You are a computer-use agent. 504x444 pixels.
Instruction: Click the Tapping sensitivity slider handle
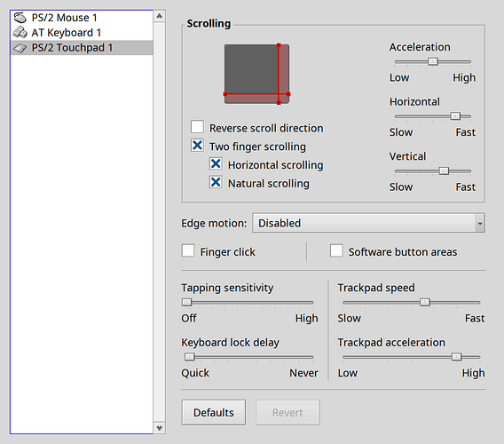pyautogui.click(x=186, y=302)
